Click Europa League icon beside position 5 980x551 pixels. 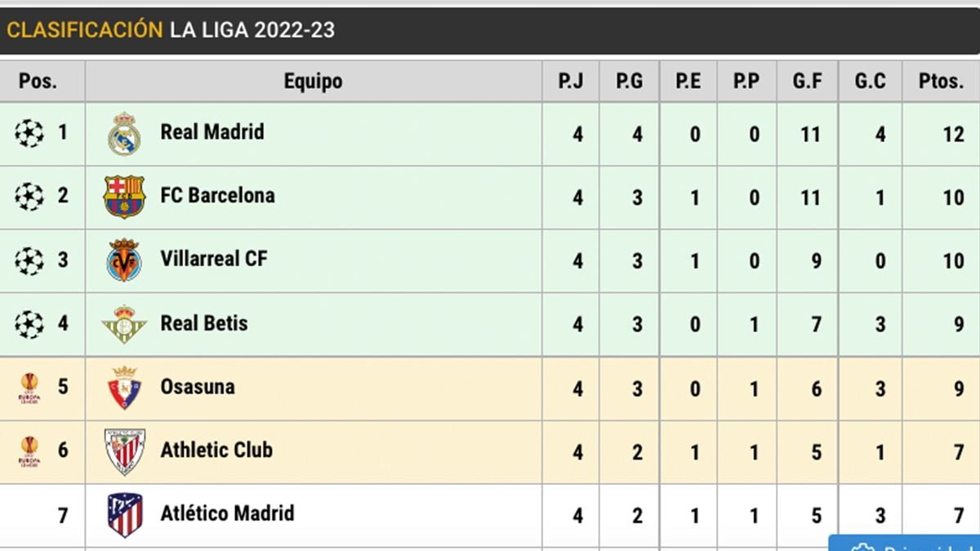tap(29, 388)
